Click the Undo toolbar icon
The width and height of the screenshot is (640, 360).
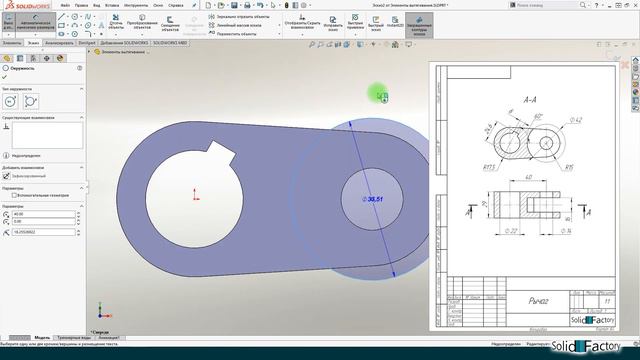(x=260, y=5)
